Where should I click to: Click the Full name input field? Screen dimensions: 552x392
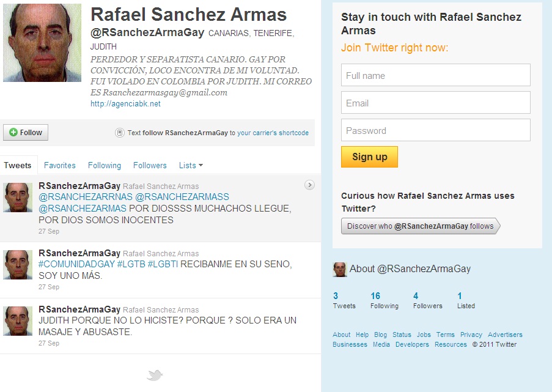pyautogui.click(x=435, y=75)
